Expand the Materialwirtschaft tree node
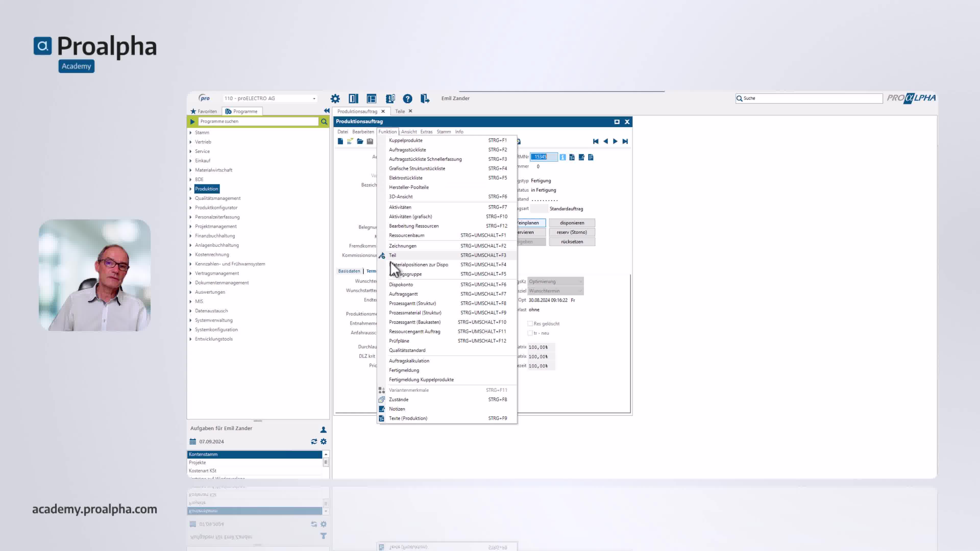Image resolution: width=980 pixels, height=551 pixels. pos(191,170)
